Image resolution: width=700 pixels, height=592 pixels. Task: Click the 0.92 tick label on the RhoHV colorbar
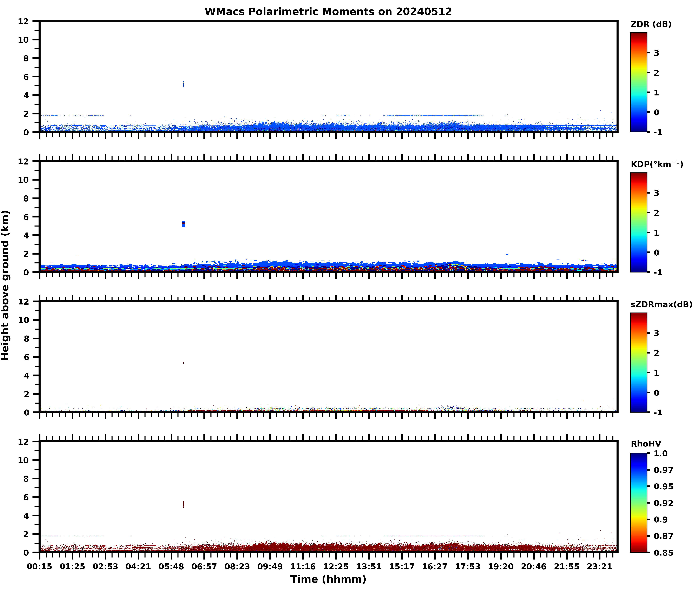tap(663, 503)
